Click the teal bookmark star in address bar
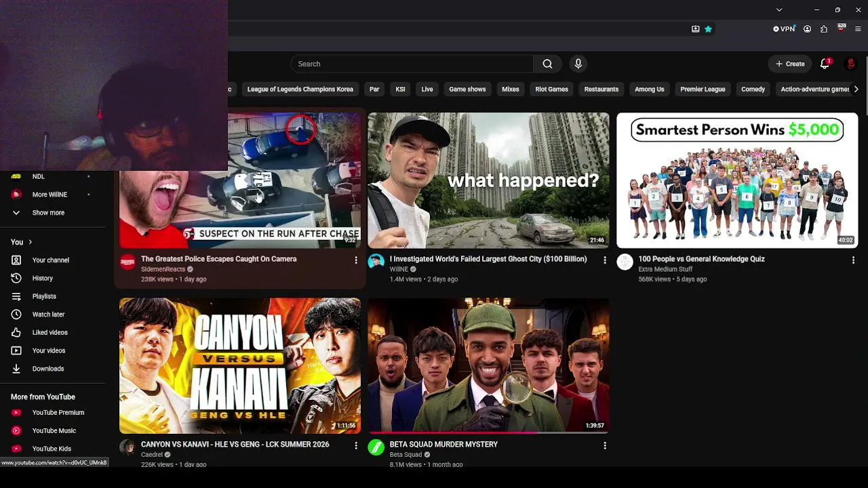 click(708, 29)
